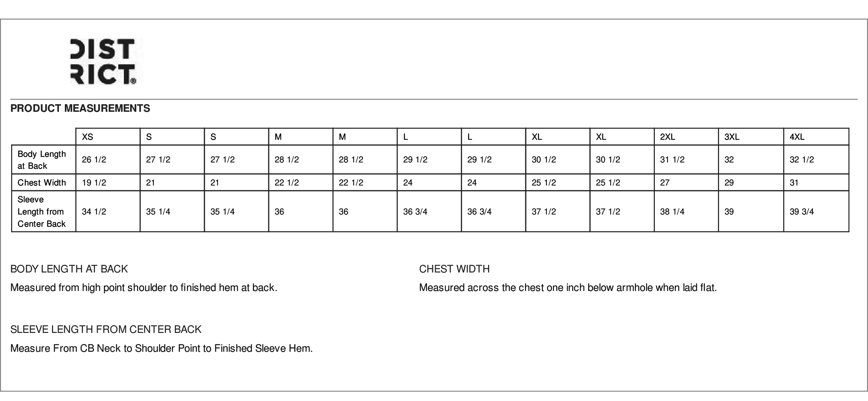Image resolution: width=868 pixels, height=401 pixels.
Task: Select the 4XL size column header
Action: coord(816,137)
